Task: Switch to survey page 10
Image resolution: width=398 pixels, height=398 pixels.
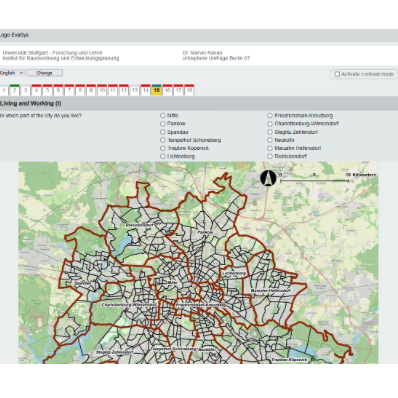Action: coord(102,90)
